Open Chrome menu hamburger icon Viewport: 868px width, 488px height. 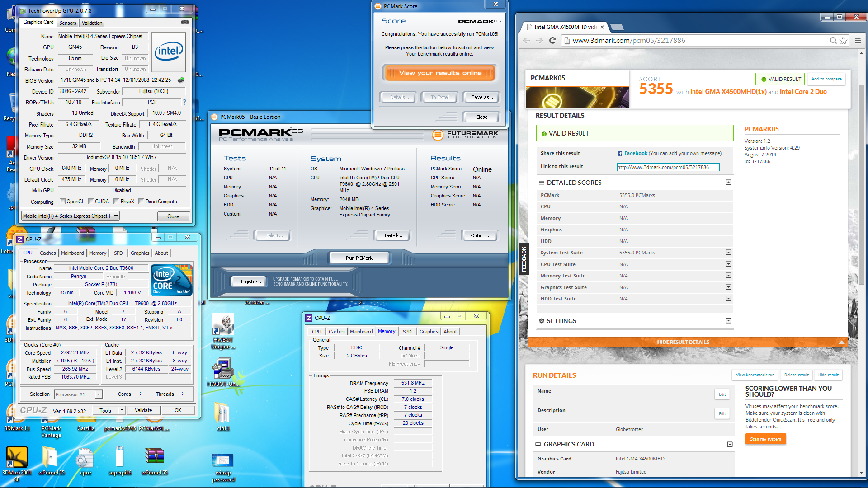(858, 40)
